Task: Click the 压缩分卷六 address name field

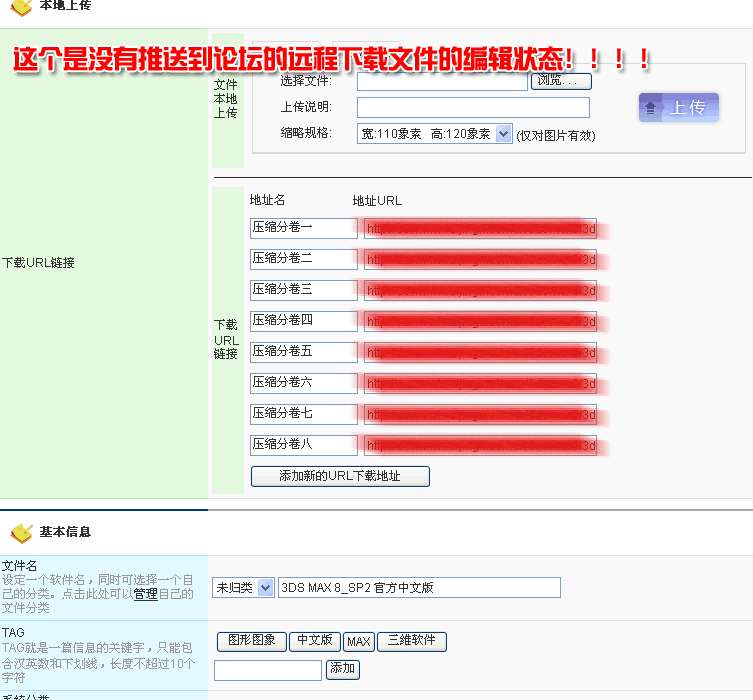Action: point(304,383)
